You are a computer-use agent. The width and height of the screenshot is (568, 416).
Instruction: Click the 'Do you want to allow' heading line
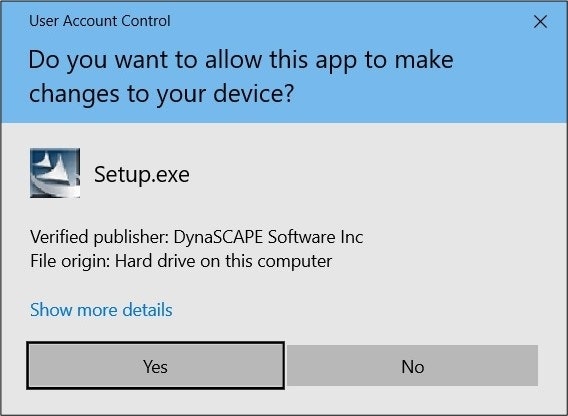pyautogui.click(x=241, y=60)
